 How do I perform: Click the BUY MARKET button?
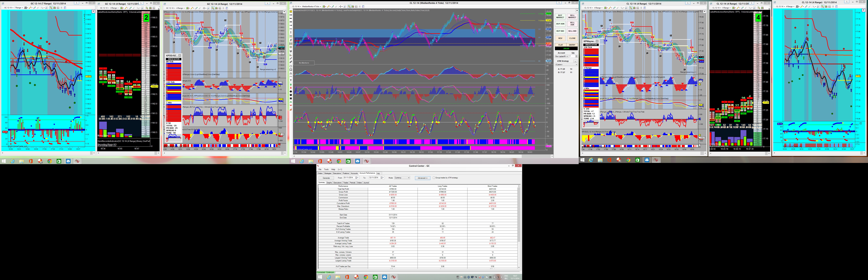pyautogui.click(x=560, y=17)
